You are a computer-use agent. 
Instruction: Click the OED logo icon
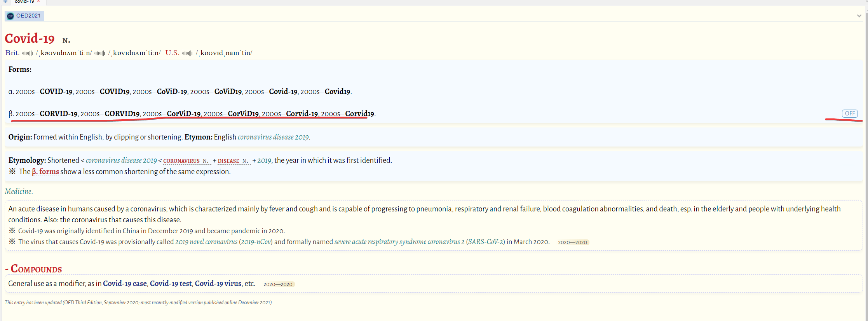coord(10,16)
